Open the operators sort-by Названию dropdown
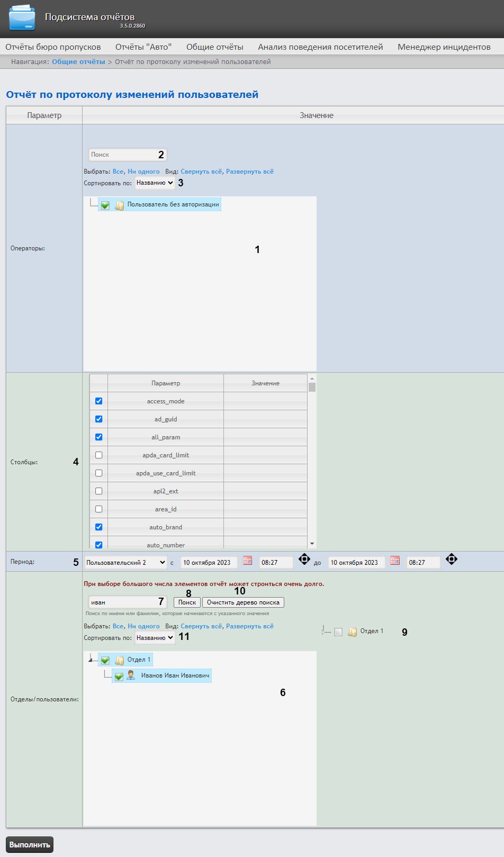Viewport: 504px width, 857px height. (x=155, y=183)
